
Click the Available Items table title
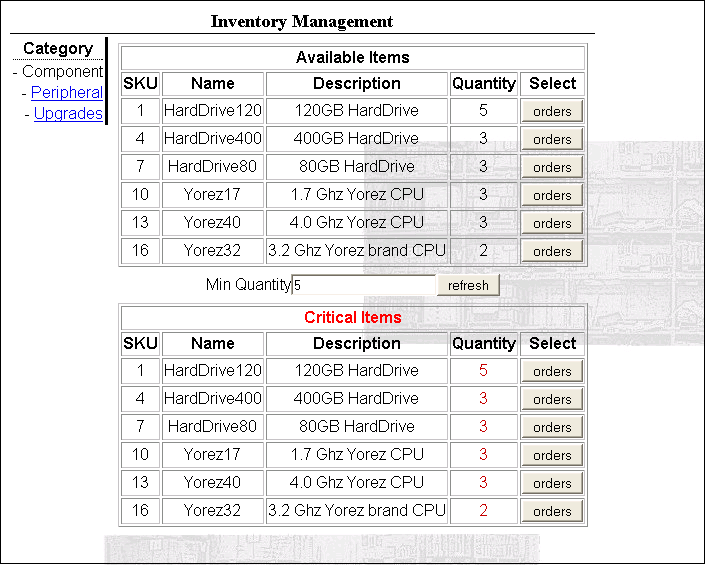point(353,58)
